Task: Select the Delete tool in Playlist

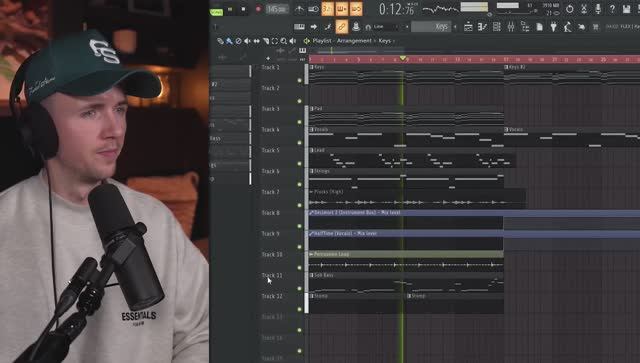Action: click(238, 41)
